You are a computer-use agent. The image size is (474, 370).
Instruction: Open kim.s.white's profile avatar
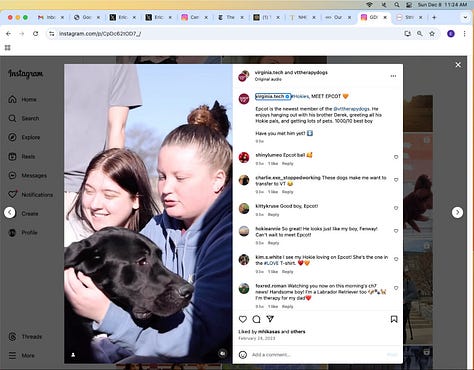tap(244, 259)
